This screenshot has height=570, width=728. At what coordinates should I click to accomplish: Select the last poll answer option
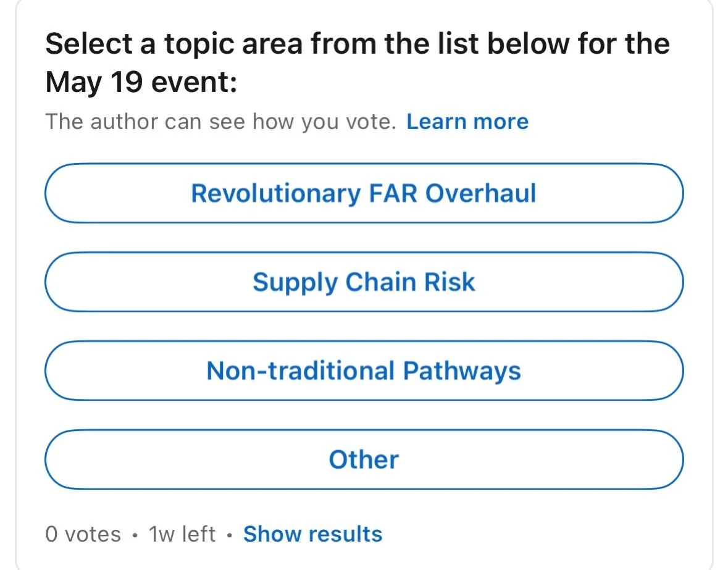[364, 459]
